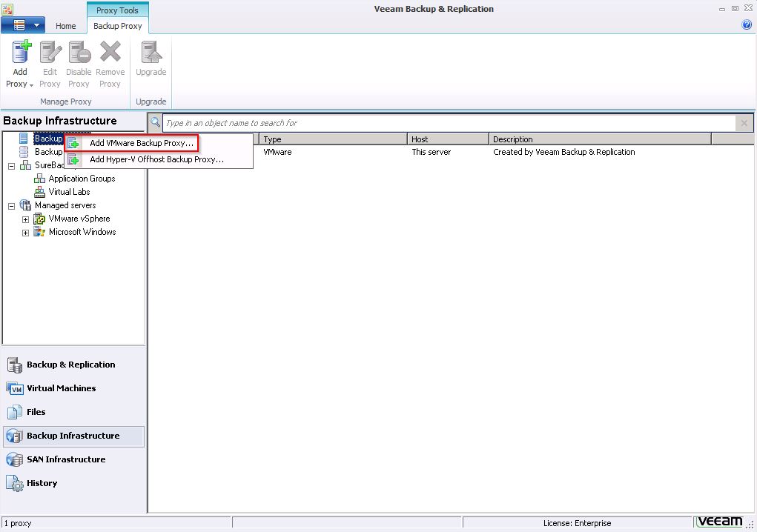Select Microsoft Windows in the tree
The width and height of the screenshot is (757, 532).
(82, 232)
